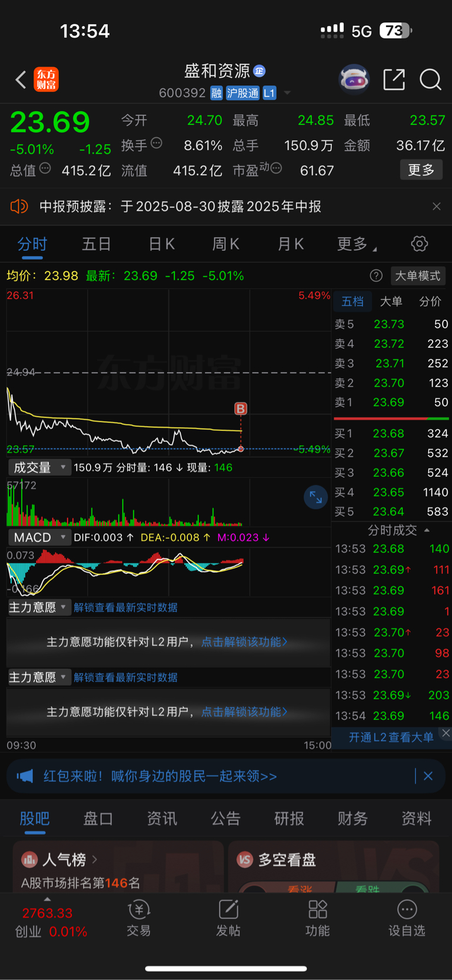Screen dimensions: 452x980
Task: Open the first 主力意愿 dropdown
Action: pos(39,607)
